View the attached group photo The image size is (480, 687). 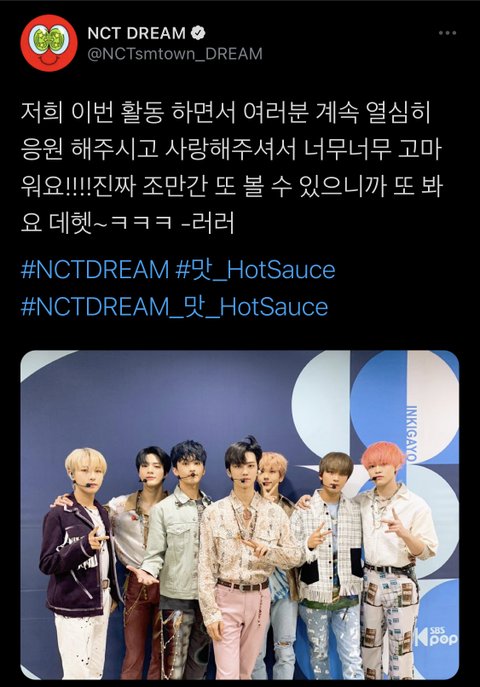click(x=240, y=514)
